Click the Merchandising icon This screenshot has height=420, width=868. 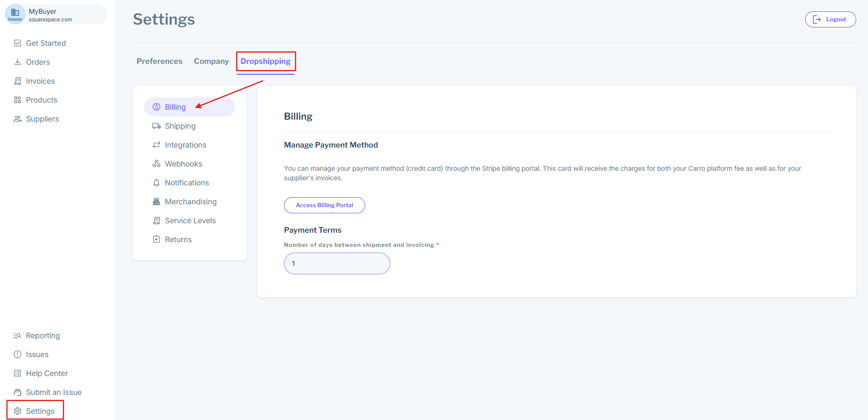click(156, 201)
